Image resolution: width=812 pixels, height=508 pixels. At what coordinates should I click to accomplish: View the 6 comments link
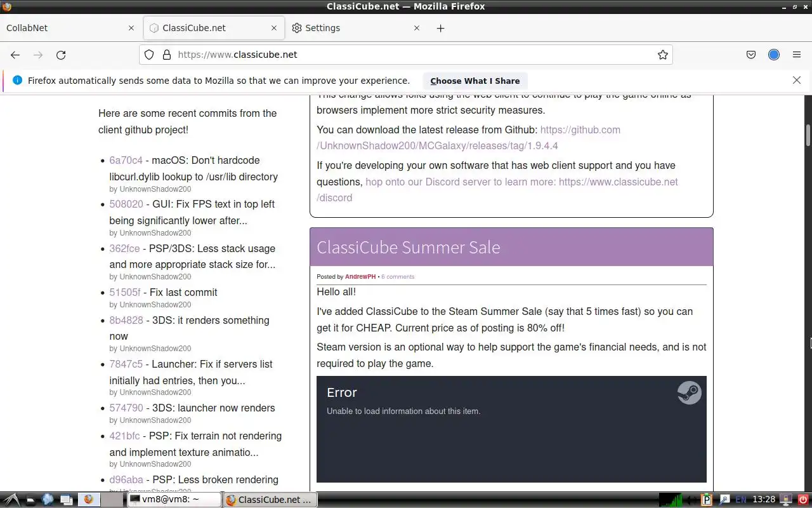pyautogui.click(x=398, y=277)
